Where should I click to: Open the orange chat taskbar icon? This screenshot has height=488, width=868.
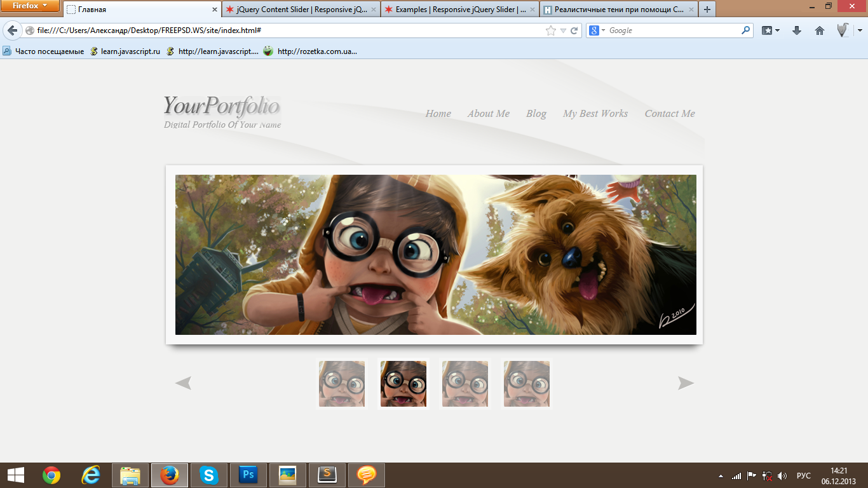(367, 475)
